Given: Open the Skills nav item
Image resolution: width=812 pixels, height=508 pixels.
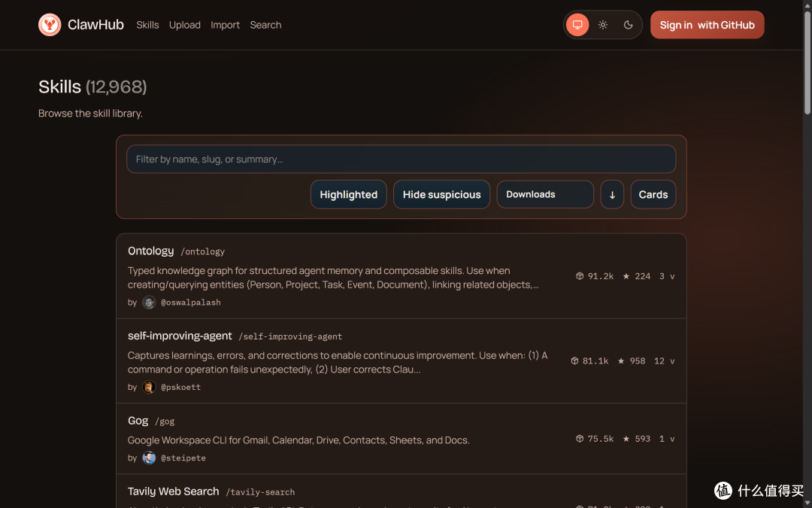Looking at the screenshot, I should click(147, 25).
